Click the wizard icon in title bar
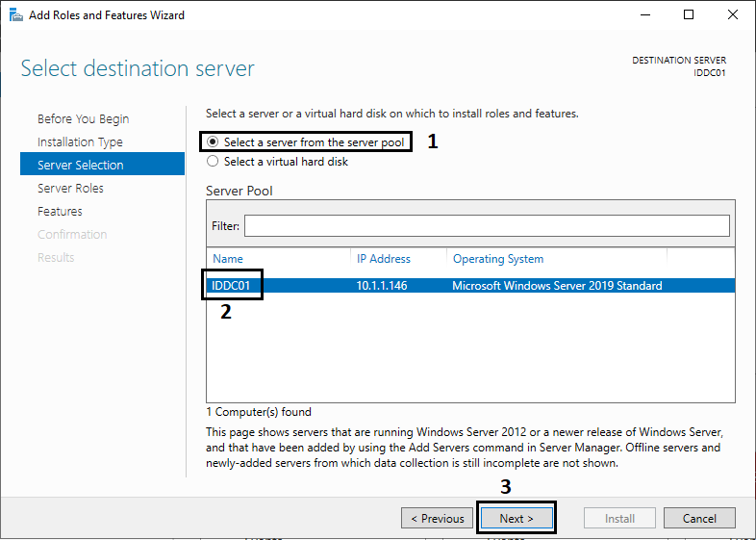Screen dimensions: 756x540 point(16,15)
